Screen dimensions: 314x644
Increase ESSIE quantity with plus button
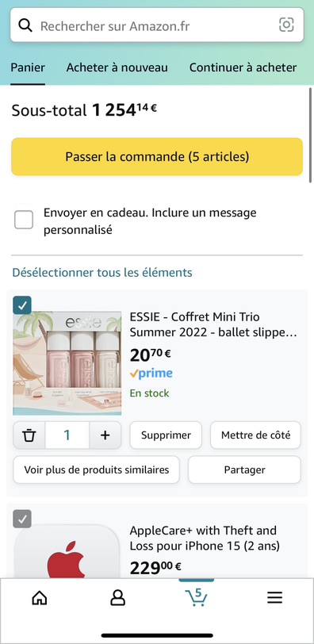(x=105, y=435)
